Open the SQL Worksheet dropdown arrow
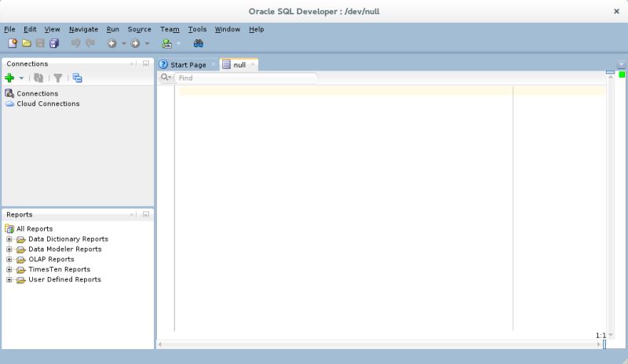 point(179,44)
